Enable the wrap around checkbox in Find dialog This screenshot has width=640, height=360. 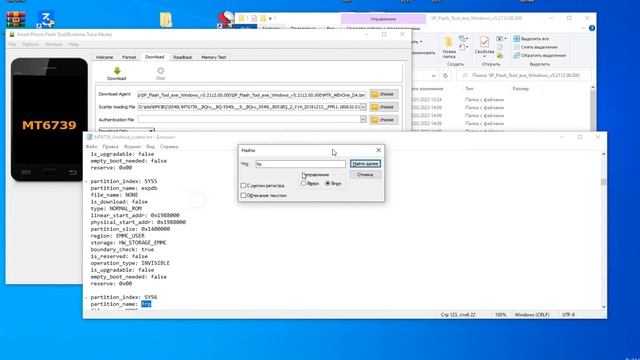[x=243, y=196]
